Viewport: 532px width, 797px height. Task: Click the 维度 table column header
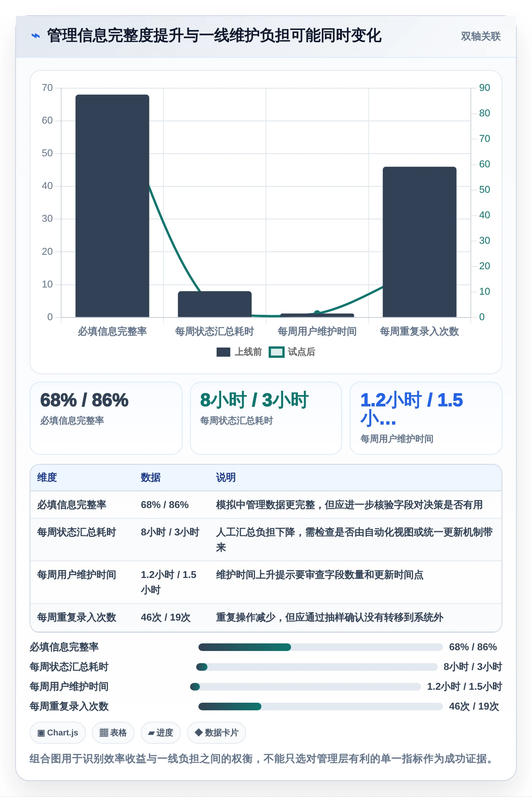click(x=47, y=478)
